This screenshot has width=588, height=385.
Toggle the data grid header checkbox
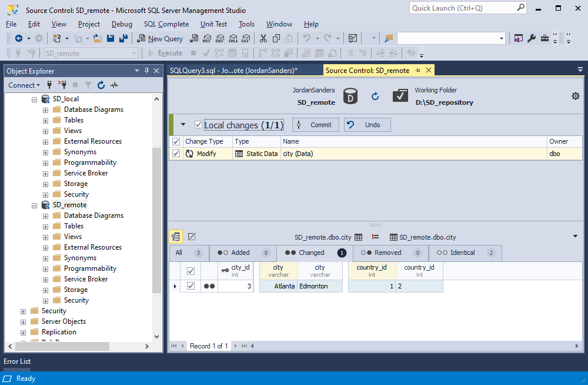[x=191, y=271]
